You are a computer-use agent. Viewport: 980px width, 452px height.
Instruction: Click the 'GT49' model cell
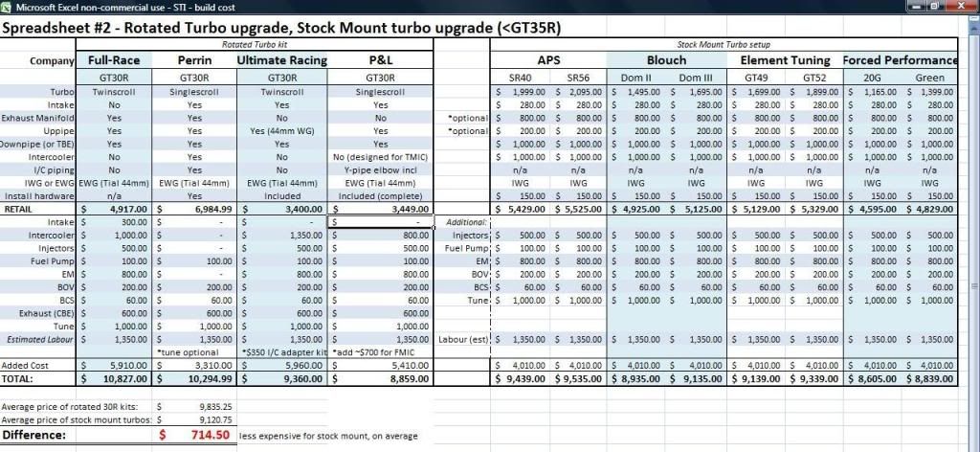[x=756, y=79]
